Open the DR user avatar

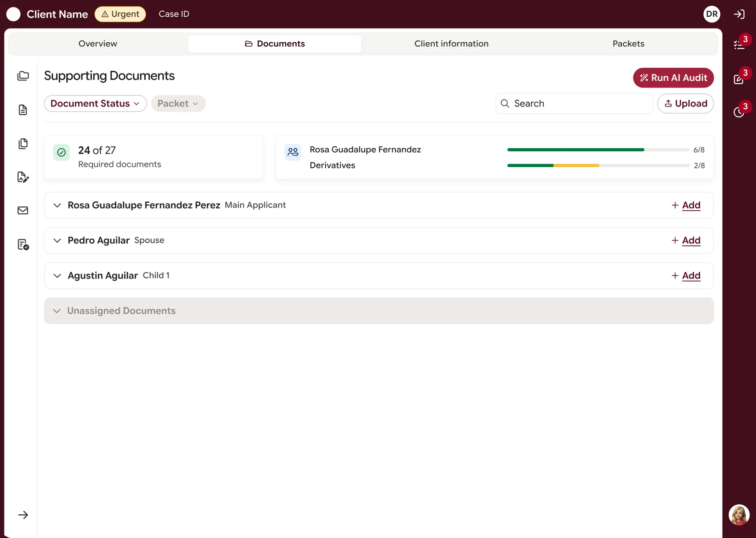[712, 14]
